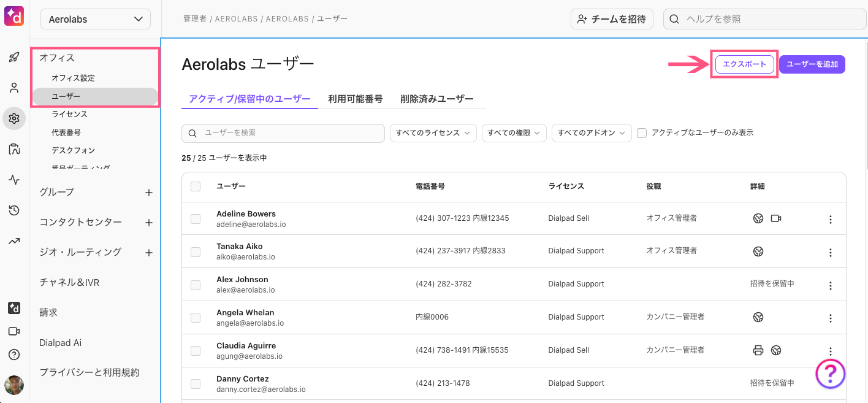
Task: Switch to 削除済みユーザー tab
Action: pyautogui.click(x=437, y=99)
